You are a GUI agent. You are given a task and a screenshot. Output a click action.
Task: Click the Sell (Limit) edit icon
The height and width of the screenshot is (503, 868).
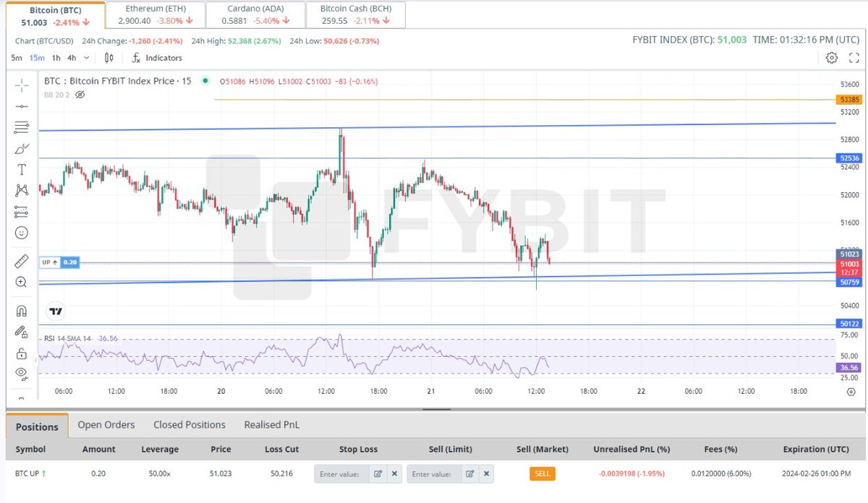(x=470, y=474)
